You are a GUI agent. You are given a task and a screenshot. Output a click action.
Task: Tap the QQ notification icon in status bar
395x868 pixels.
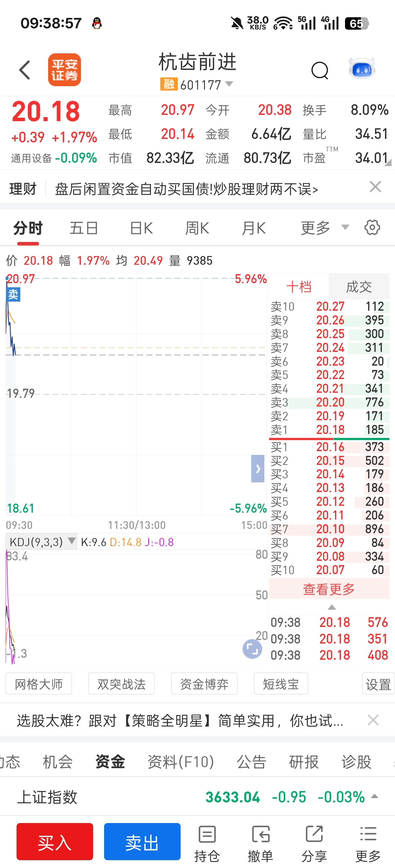97,23
